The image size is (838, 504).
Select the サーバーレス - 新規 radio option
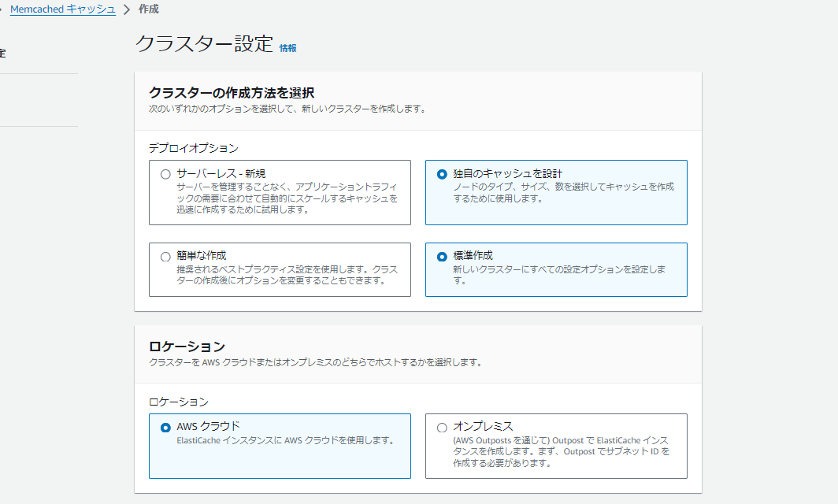(x=165, y=174)
